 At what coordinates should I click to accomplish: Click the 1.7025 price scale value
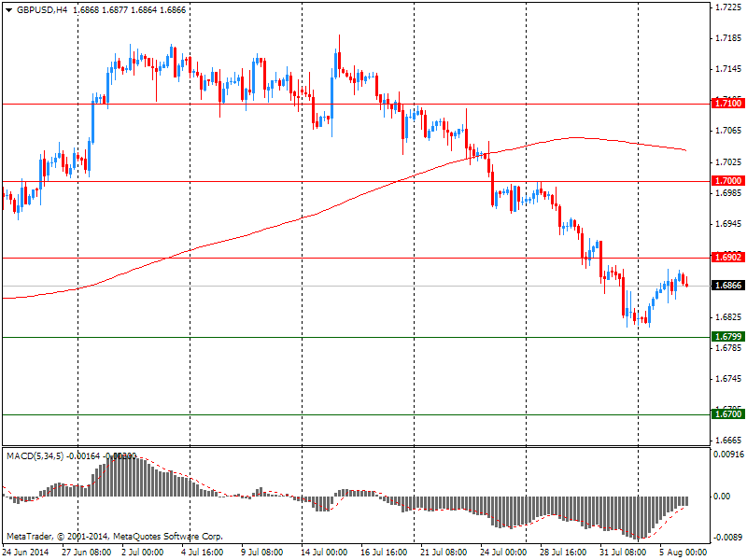(x=729, y=162)
